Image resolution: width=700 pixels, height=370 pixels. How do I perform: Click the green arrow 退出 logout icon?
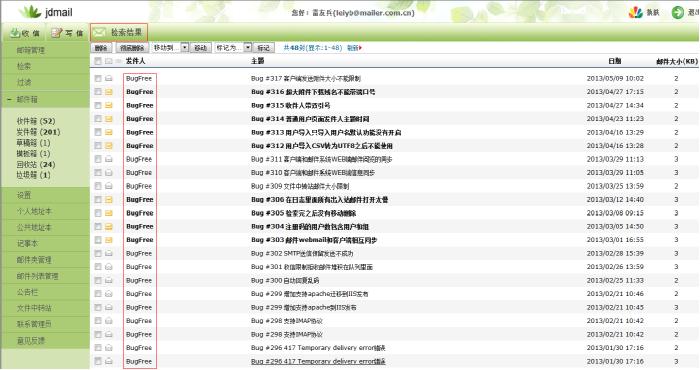pos(678,12)
